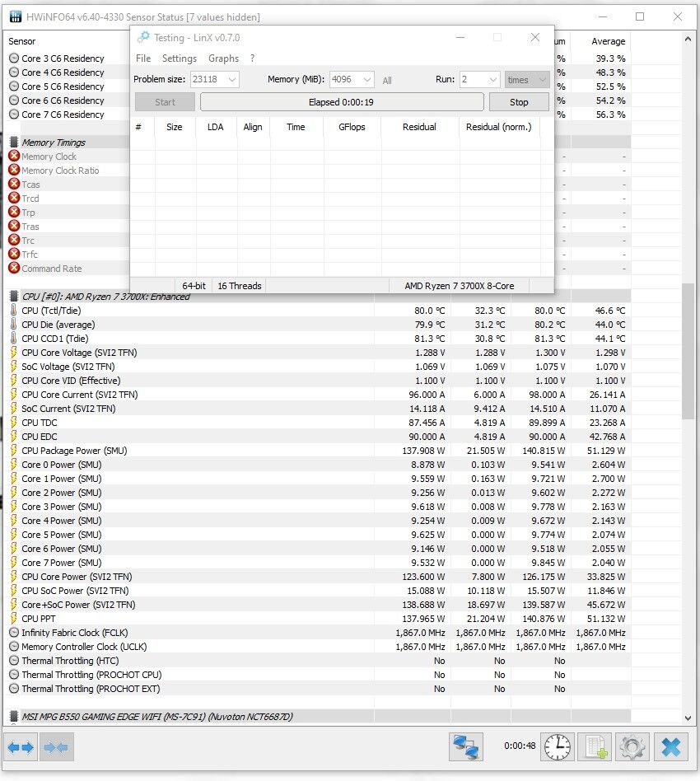The height and width of the screenshot is (781, 700).
Task: Click the circle icon beside Thermal Throttling (HTC)
Action: [x=14, y=661]
